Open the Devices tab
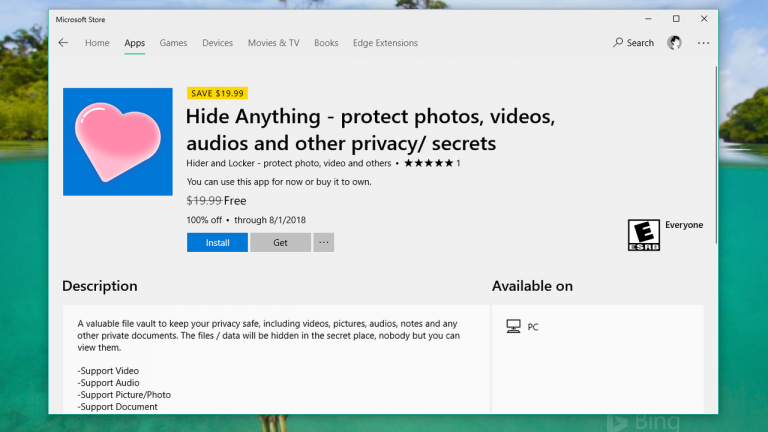This screenshot has width=768, height=432. [217, 43]
